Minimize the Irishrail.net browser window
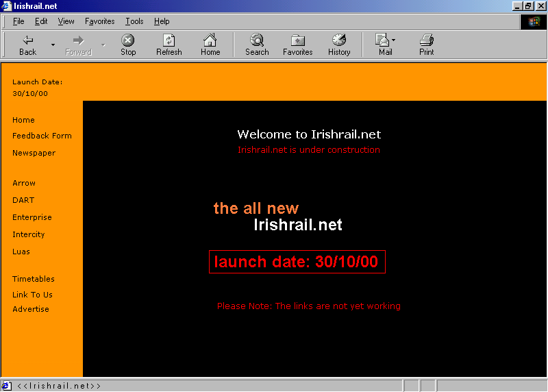Image resolution: width=548 pixels, height=392 pixels. (517, 6)
